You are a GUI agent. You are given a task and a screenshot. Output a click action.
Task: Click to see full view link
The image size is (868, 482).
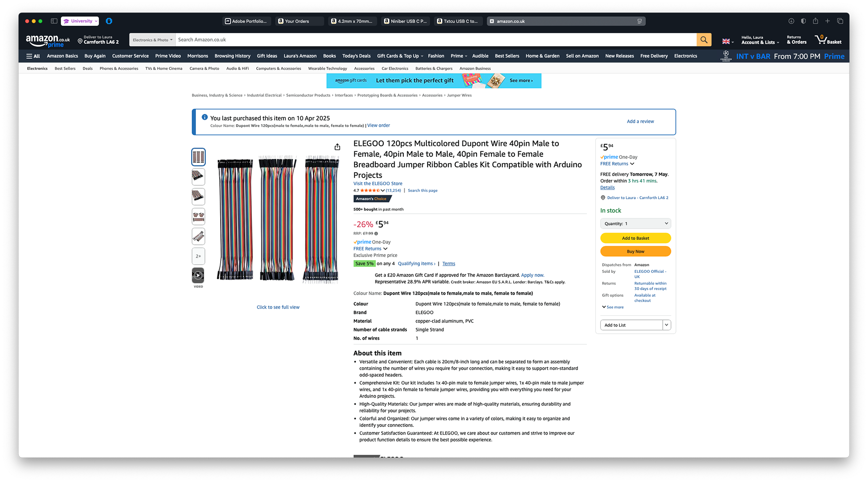[x=278, y=307]
